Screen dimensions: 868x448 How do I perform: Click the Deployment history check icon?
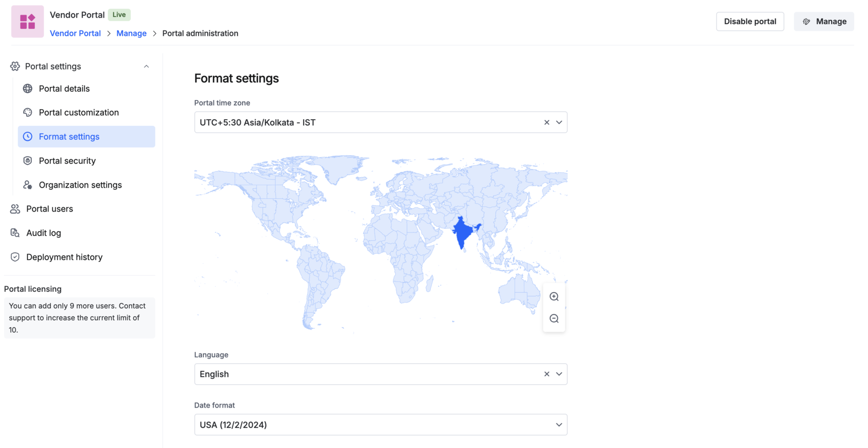point(15,257)
